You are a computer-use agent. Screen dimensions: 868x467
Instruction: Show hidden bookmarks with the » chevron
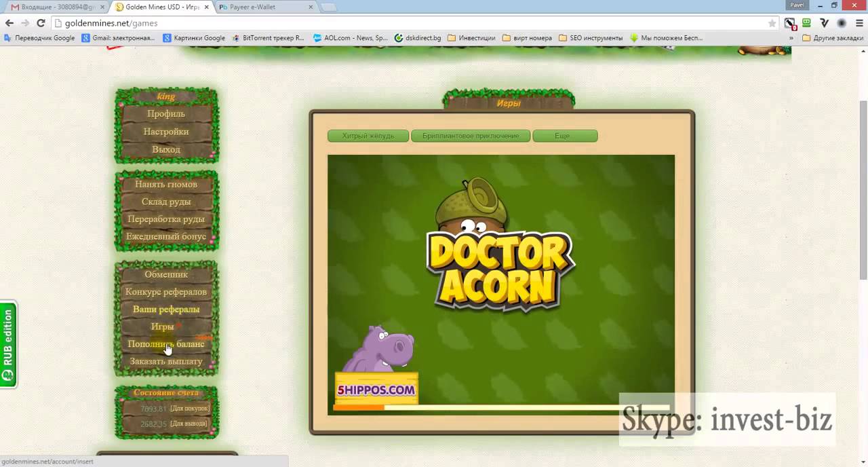[791, 38]
